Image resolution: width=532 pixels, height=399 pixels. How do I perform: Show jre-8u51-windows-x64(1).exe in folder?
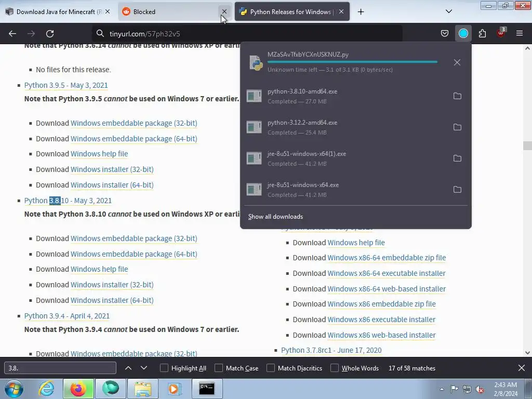457,158
